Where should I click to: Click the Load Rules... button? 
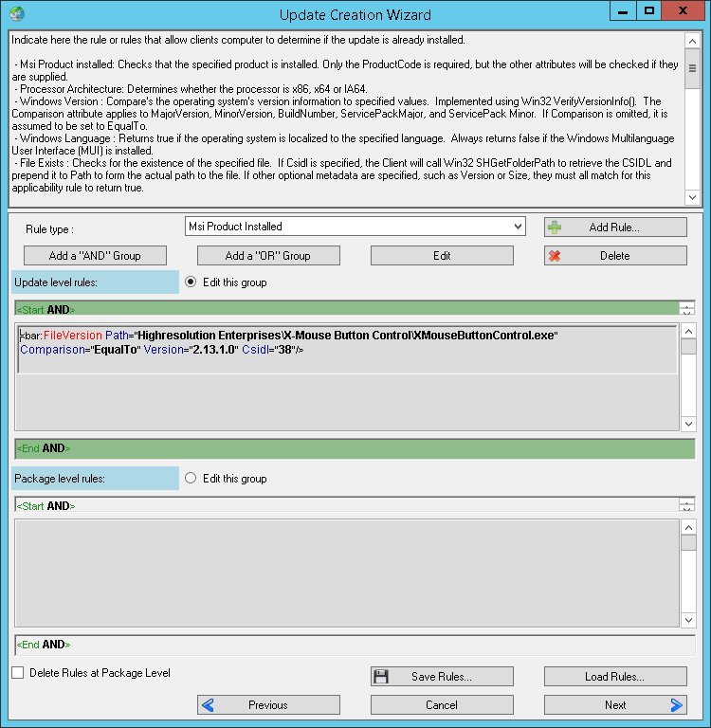point(615,677)
